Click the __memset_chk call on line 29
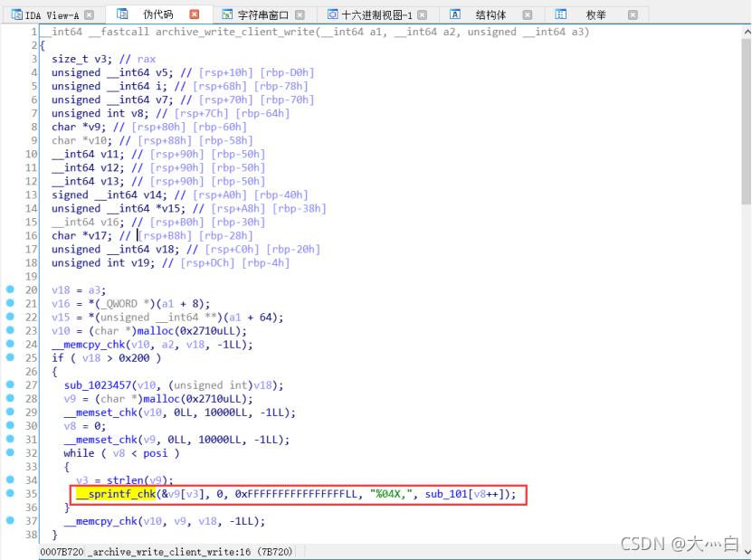Screen dimensions: 752x560 tap(100, 413)
